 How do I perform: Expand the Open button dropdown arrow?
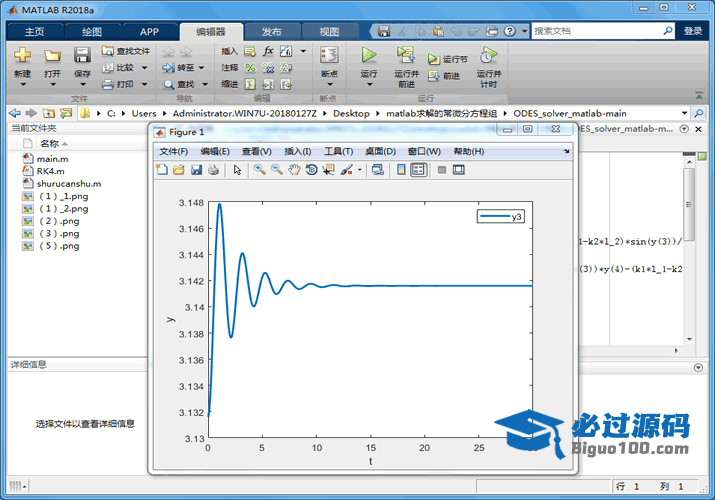click(52, 84)
